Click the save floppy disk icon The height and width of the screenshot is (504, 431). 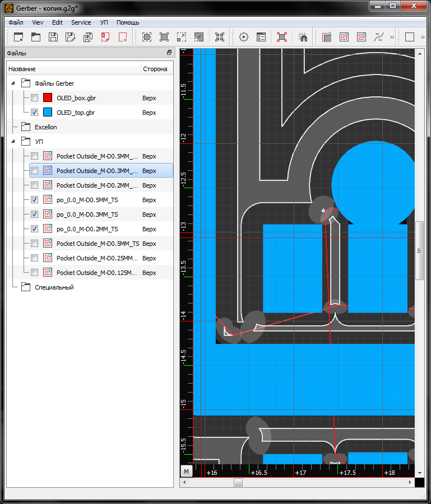53,37
